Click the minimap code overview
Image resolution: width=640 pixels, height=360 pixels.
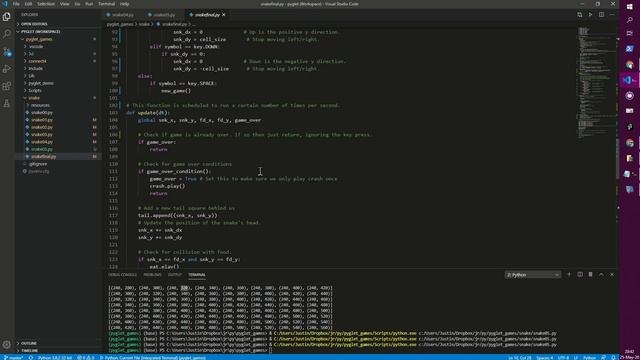click(596, 82)
